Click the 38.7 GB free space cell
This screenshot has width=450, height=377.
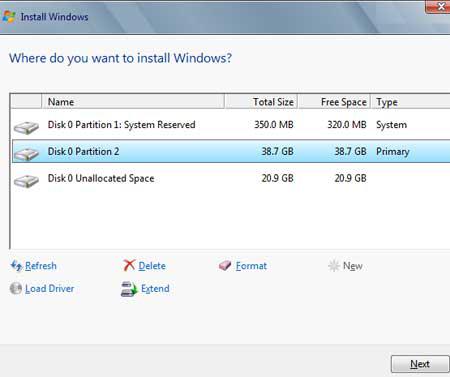pyautogui.click(x=350, y=151)
